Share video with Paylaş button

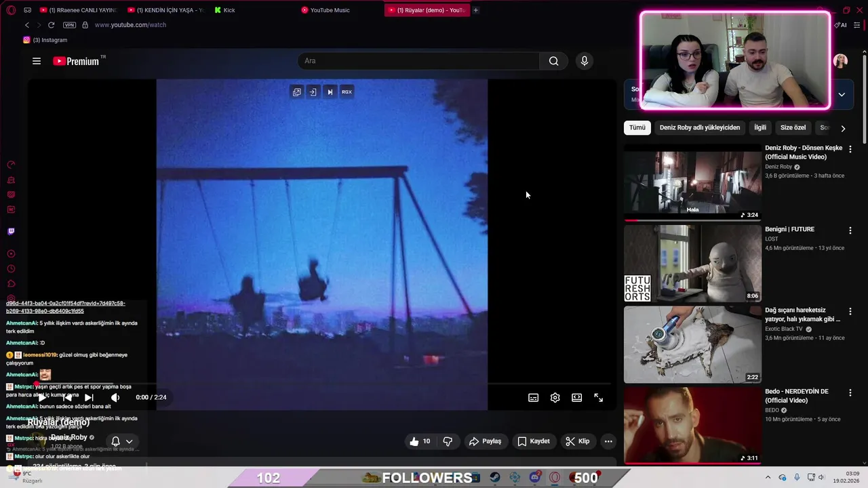tap(485, 441)
